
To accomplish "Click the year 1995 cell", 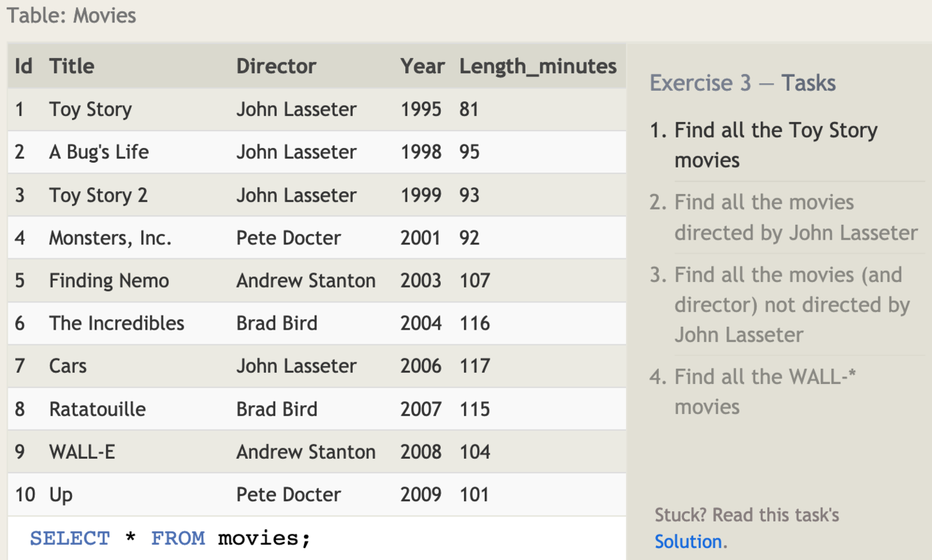I will point(421,110).
